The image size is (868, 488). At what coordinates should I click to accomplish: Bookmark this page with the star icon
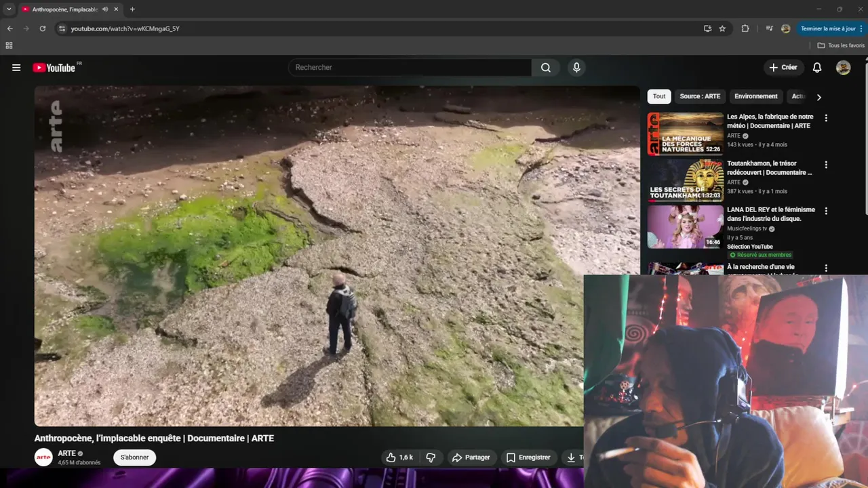[x=722, y=28]
